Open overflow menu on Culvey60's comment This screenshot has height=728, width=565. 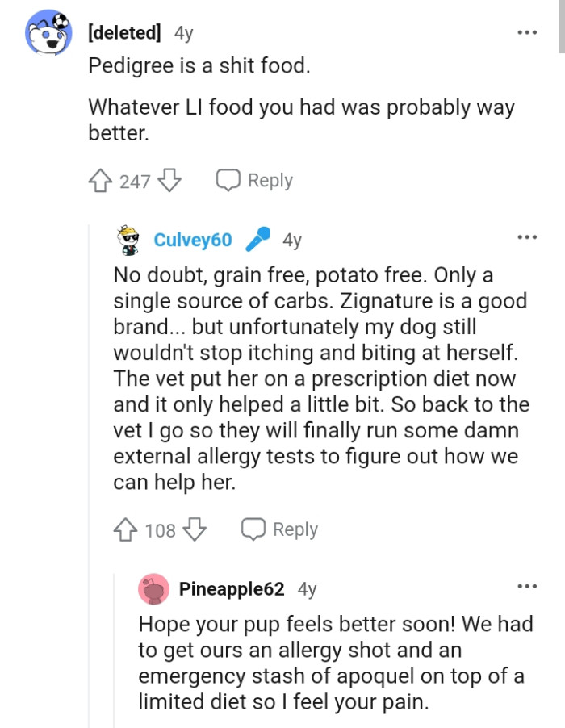coord(527,236)
